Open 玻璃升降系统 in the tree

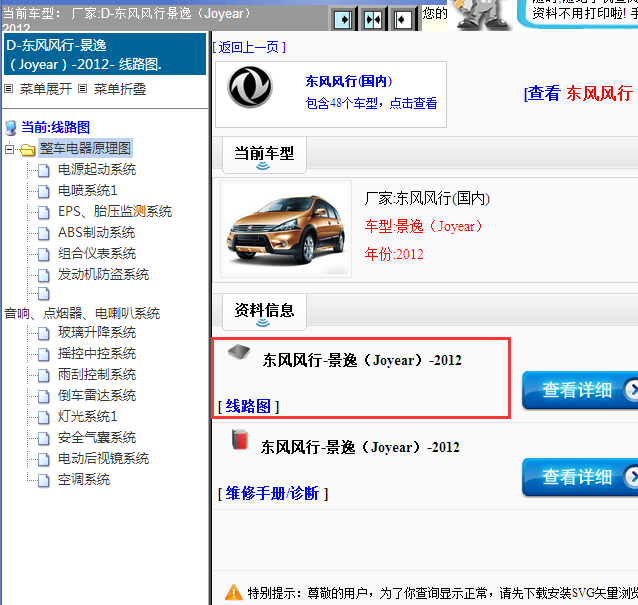97,332
